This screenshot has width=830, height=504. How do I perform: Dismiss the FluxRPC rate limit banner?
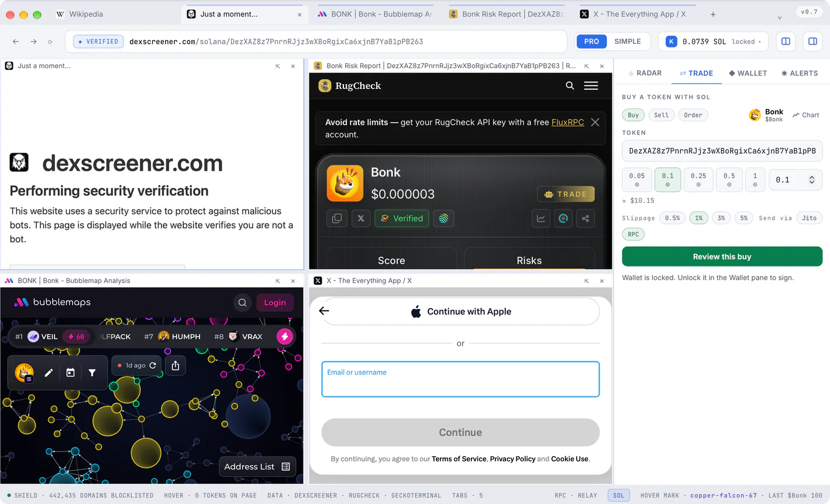[595, 122]
